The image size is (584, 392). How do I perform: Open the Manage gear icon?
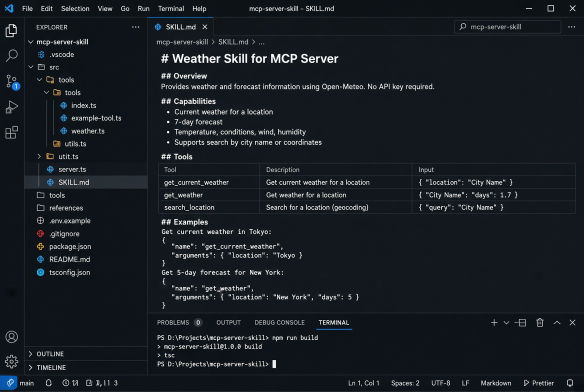[x=11, y=361]
